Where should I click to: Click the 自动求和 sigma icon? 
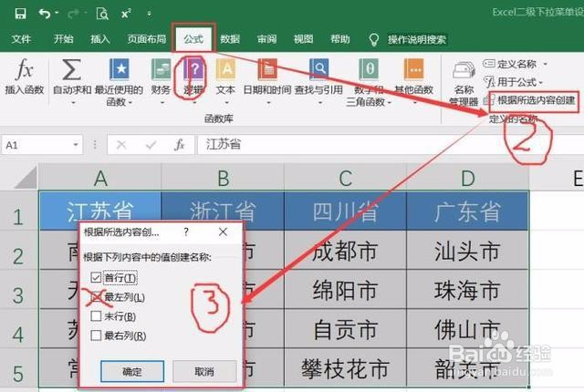[71, 69]
